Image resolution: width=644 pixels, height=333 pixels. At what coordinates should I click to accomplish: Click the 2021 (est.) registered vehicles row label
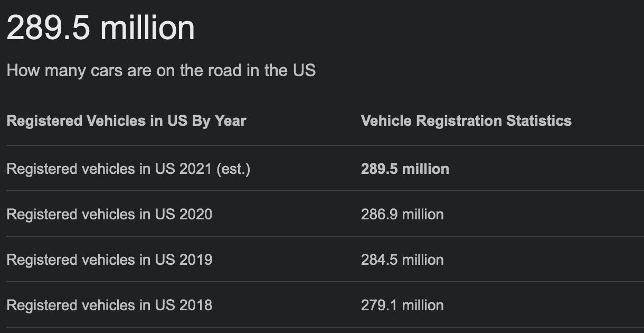pos(128,169)
